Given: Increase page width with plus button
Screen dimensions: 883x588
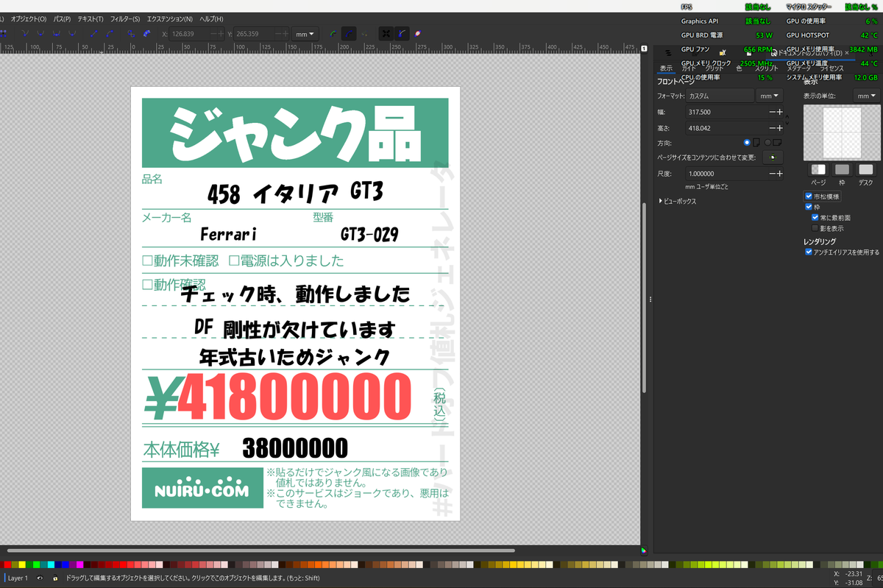Looking at the screenshot, I should tap(780, 112).
